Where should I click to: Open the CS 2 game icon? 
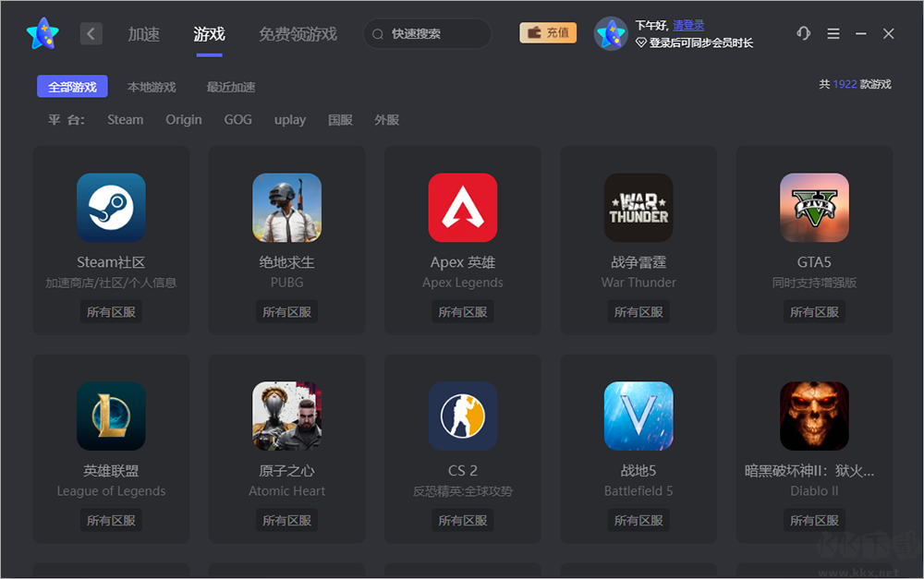[x=463, y=416]
